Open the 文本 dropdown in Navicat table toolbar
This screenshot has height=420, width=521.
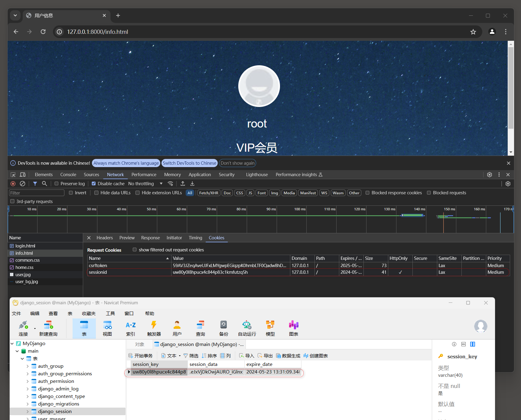click(x=171, y=356)
